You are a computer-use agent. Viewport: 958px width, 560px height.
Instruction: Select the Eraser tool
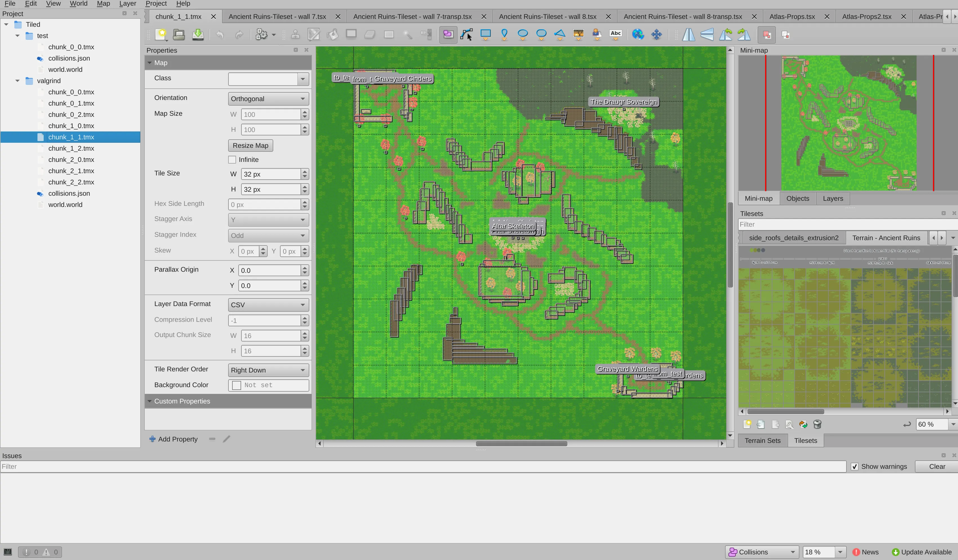pyautogui.click(x=370, y=35)
